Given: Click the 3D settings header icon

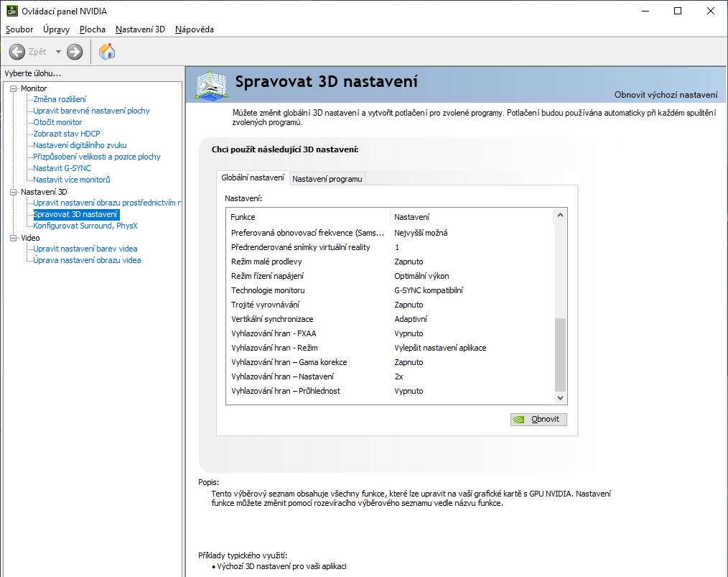Looking at the screenshot, I should [211, 85].
